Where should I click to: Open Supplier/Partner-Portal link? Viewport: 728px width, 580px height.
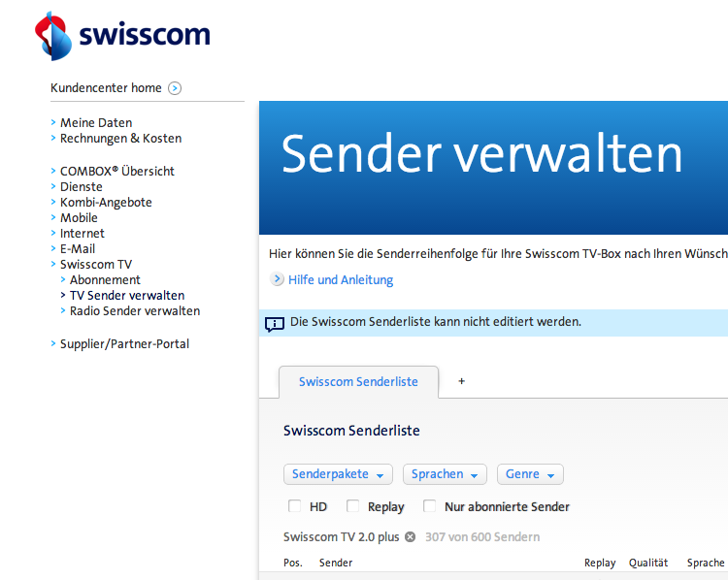[x=124, y=344]
